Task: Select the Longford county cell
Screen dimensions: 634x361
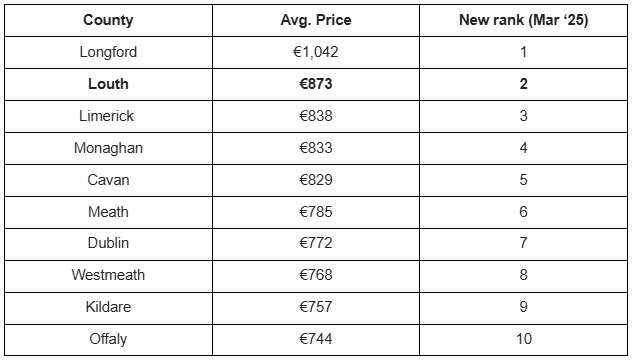Action: click(x=108, y=52)
